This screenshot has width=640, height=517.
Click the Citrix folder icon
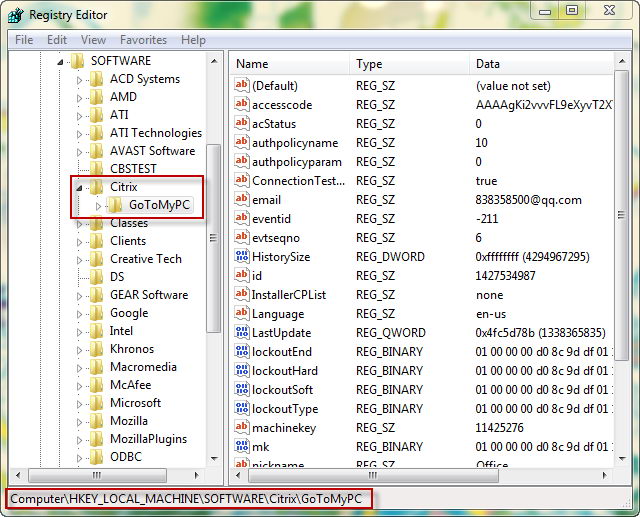click(x=96, y=187)
